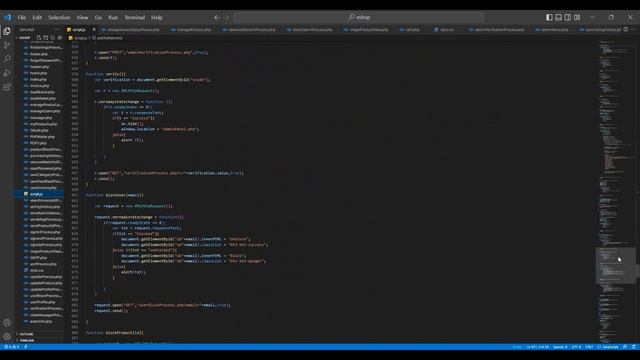
Task: Open the Go menu
Action: tap(98, 18)
